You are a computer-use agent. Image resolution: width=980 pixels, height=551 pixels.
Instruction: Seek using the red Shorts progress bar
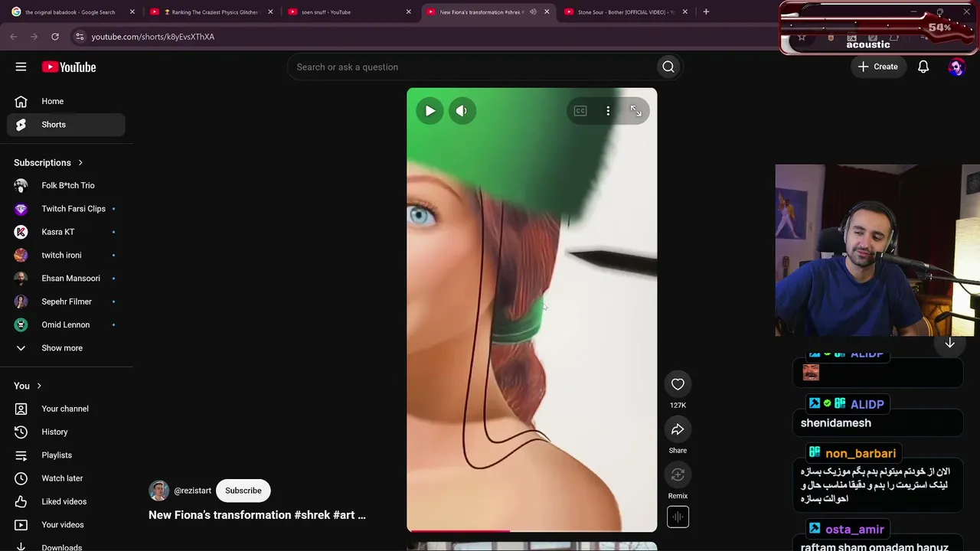click(531, 530)
